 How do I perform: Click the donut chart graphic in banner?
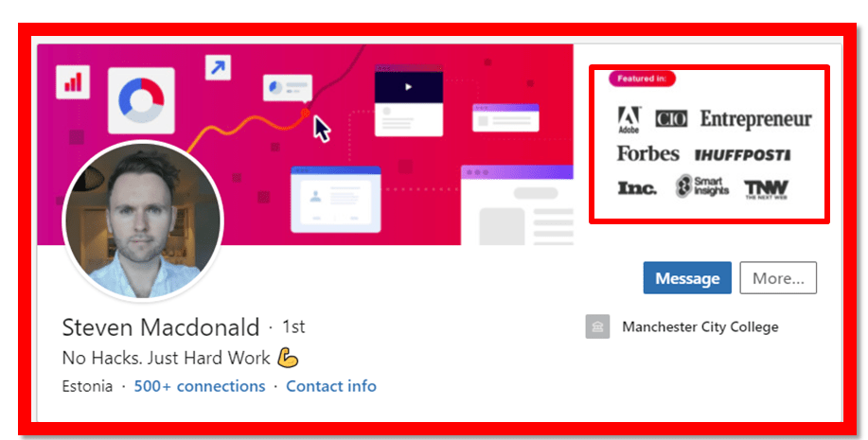(x=141, y=100)
